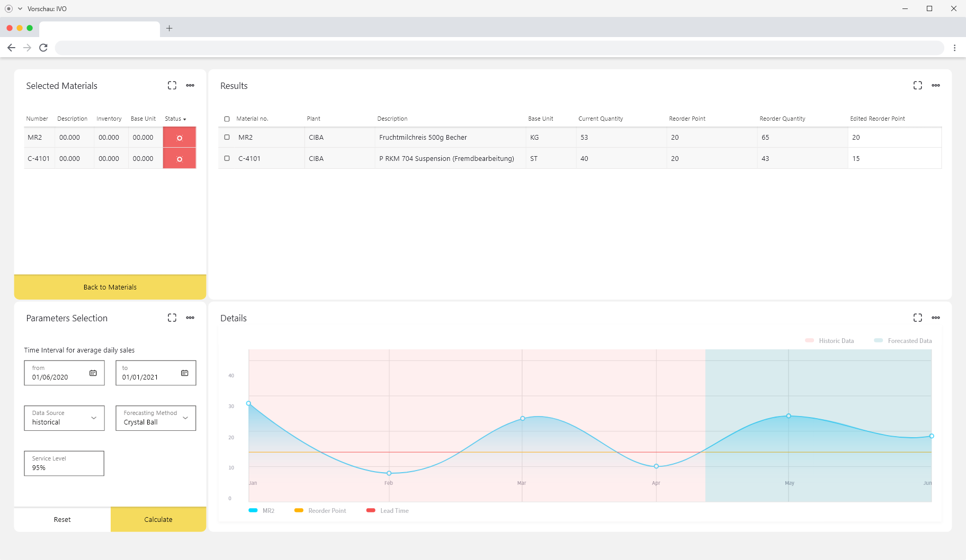966x560 pixels.
Task: Sort by the Status column header
Action: coord(175,119)
